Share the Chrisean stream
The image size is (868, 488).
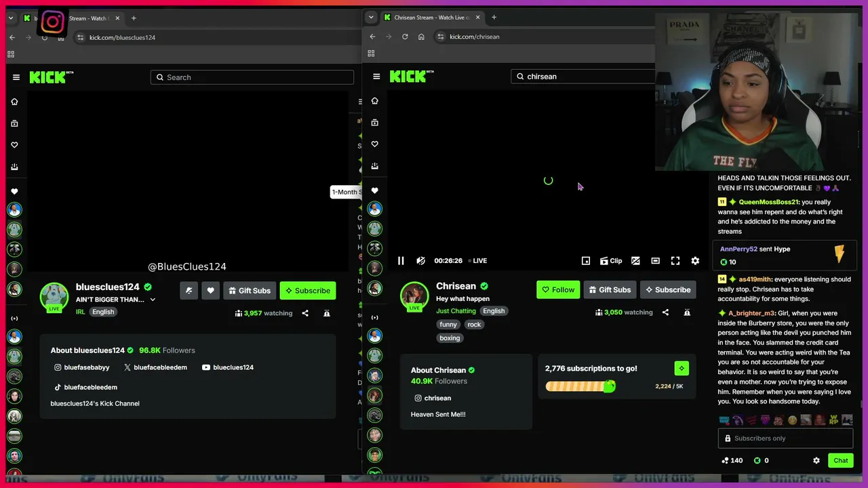[x=665, y=312]
